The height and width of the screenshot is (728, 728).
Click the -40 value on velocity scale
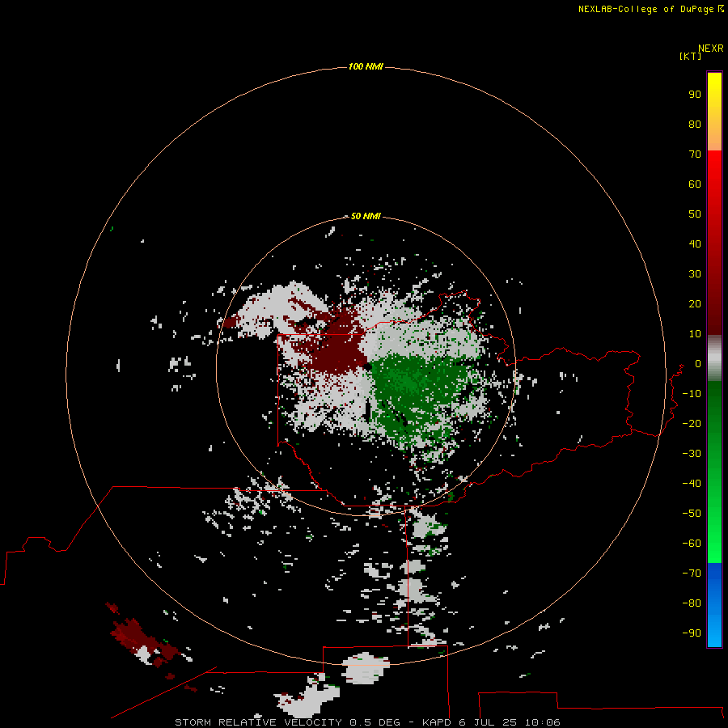692,484
